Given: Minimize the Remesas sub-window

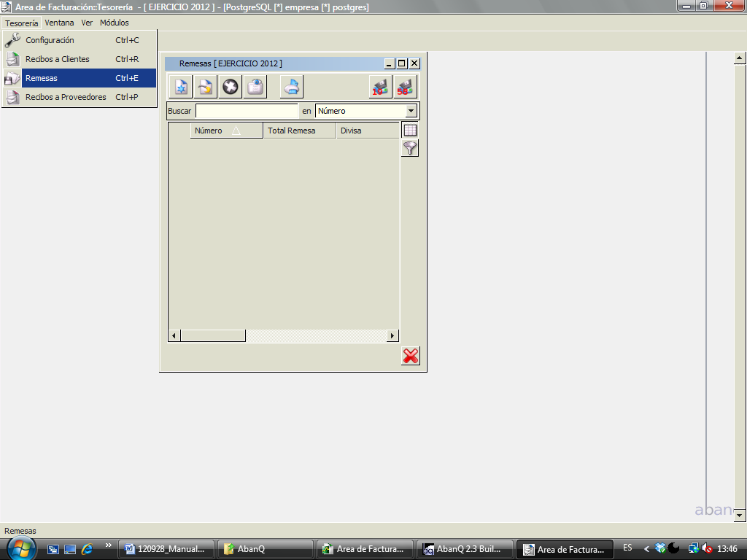Looking at the screenshot, I should pos(390,64).
